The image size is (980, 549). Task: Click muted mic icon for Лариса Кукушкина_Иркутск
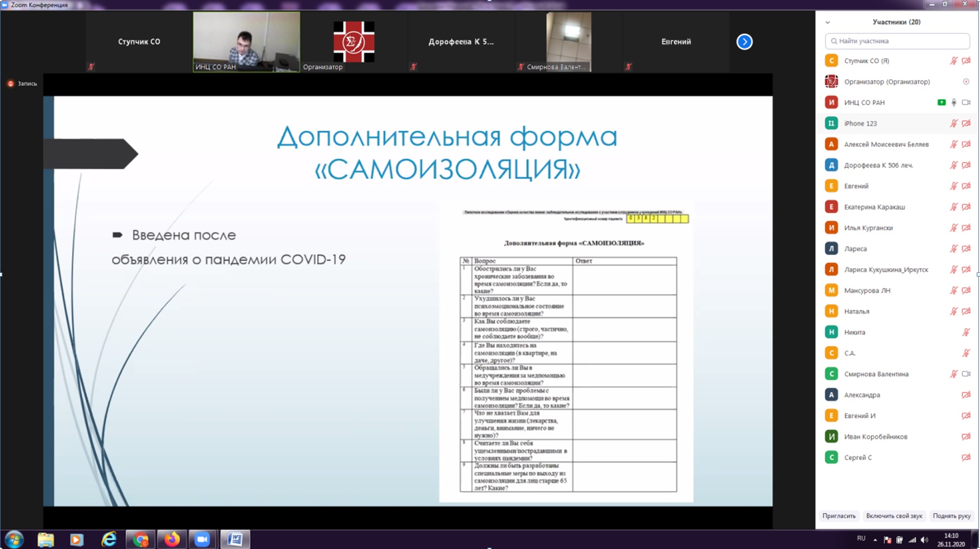click(953, 270)
